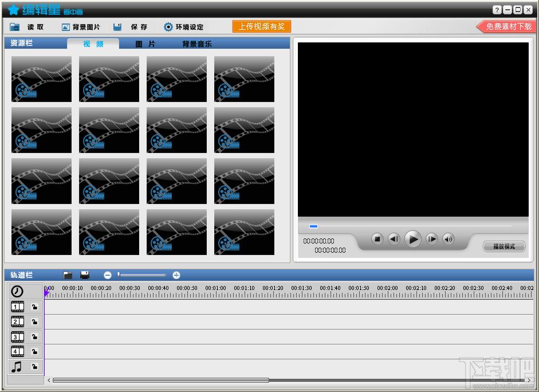Step back one frame in preview
Image resolution: width=539 pixels, height=392 pixels.
[x=394, y=239]
